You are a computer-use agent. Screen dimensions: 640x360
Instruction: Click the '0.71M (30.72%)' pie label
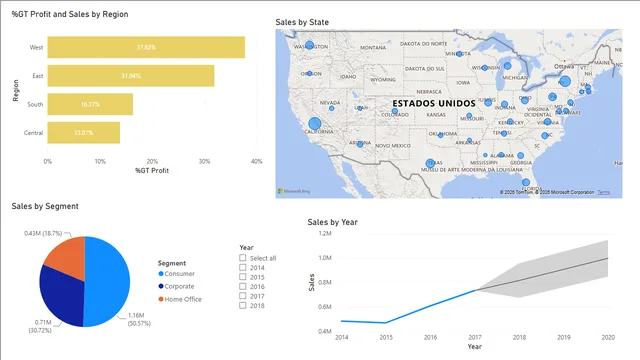(x=40, y=326)
